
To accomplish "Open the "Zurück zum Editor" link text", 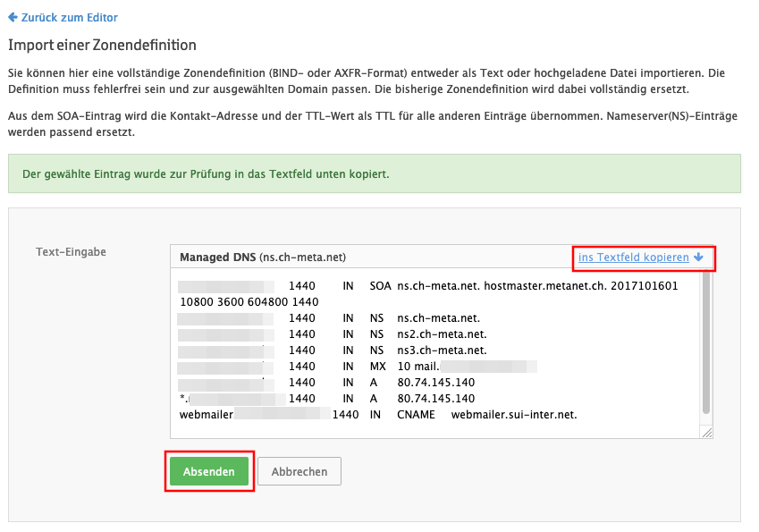I will click(69, 18).
